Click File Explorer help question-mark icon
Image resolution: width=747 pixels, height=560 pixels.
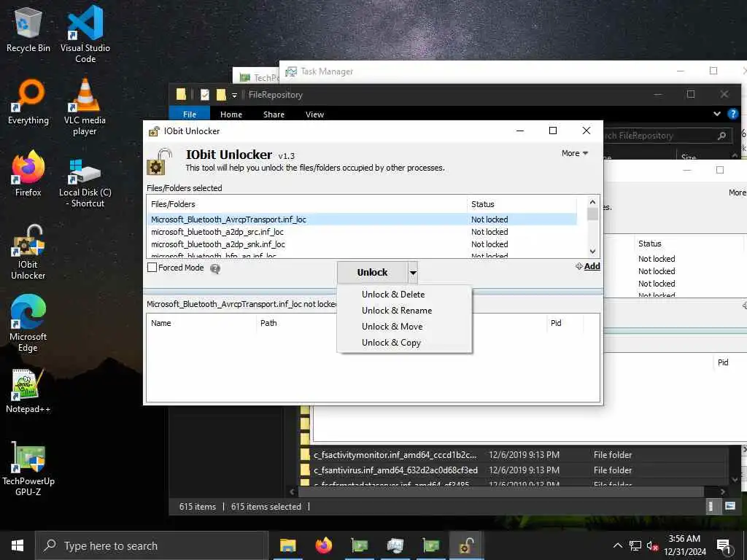tap(732, 114)
